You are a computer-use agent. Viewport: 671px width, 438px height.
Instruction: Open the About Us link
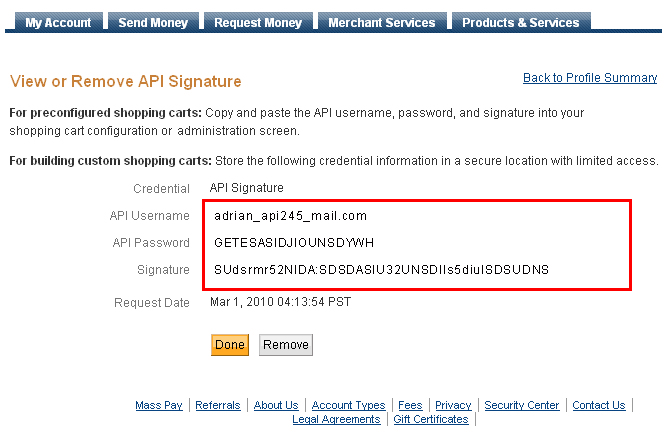pos(276,405)
